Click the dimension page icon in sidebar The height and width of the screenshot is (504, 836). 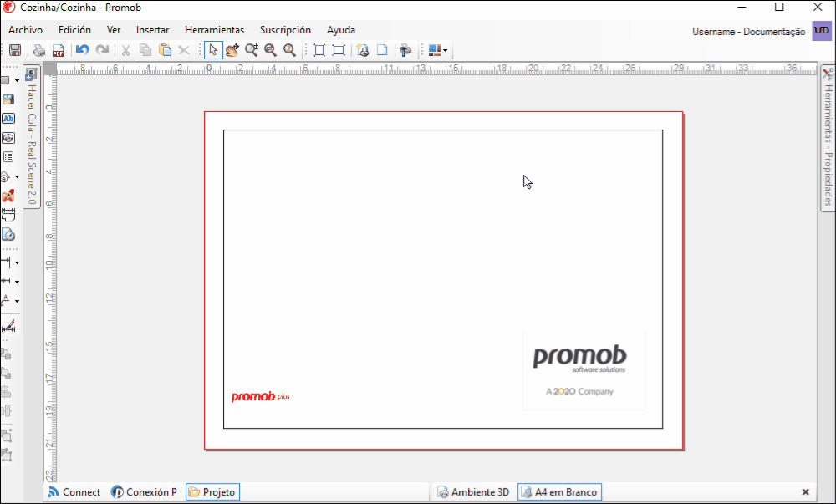click(x=8, y=215)
